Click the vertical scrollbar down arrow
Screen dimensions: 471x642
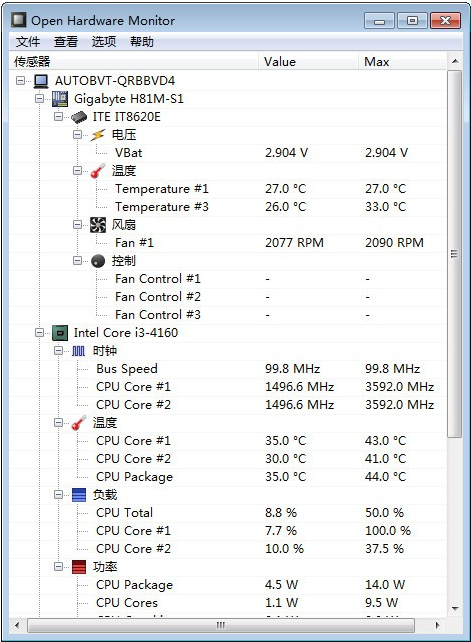click(x=455, y=608)
